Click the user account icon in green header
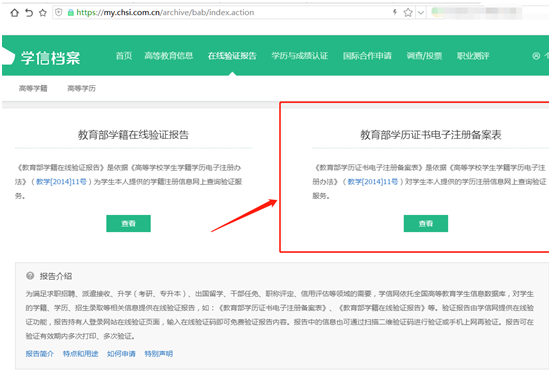 coord(536,56)
